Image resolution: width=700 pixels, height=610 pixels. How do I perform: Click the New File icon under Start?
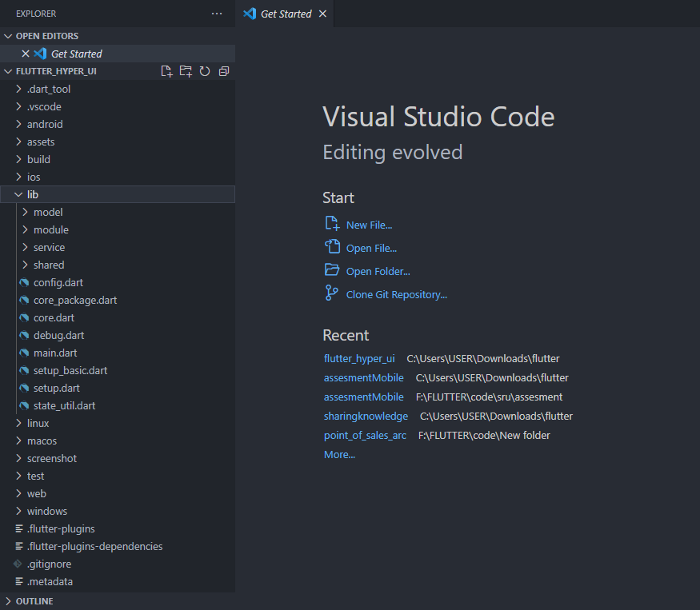coord(332,223)
